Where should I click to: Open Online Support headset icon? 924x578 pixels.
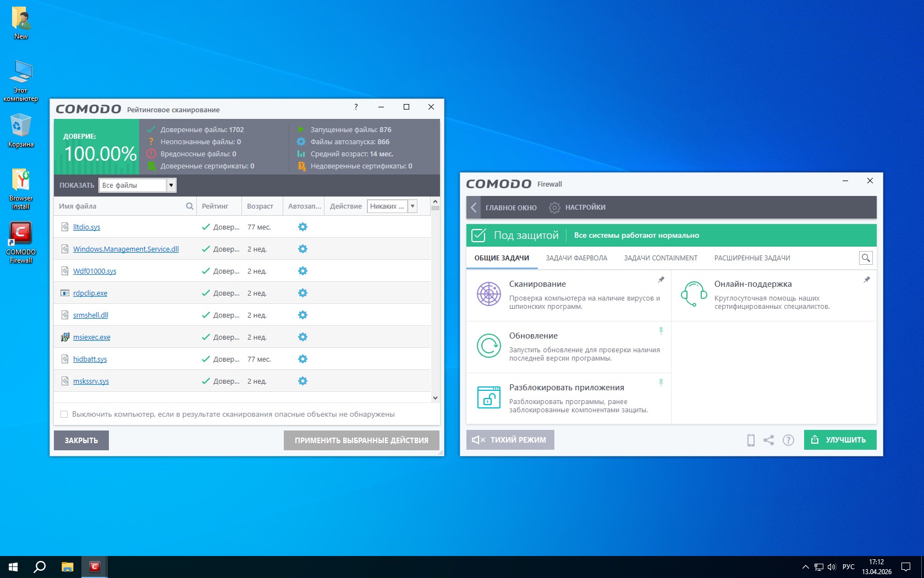(x=694, y=294)
